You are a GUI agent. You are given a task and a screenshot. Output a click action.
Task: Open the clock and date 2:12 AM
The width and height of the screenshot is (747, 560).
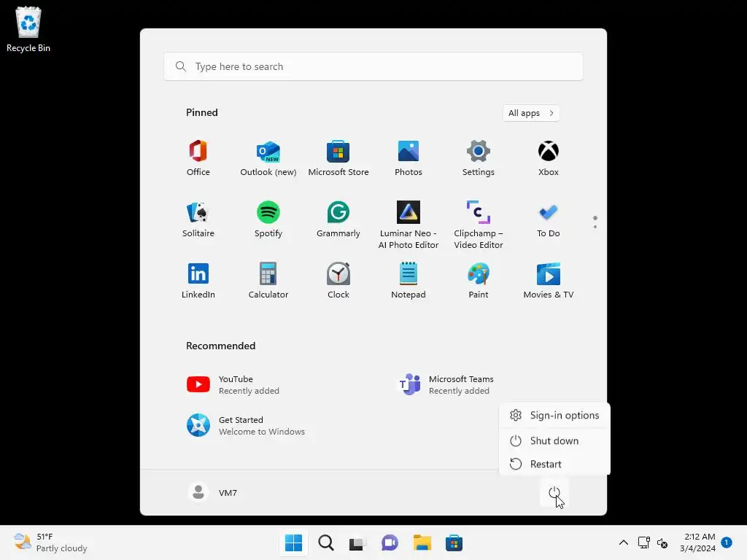(x=698, y=542)
